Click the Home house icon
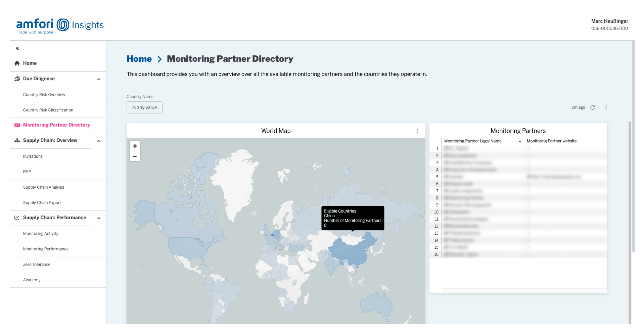 (17, 63)
